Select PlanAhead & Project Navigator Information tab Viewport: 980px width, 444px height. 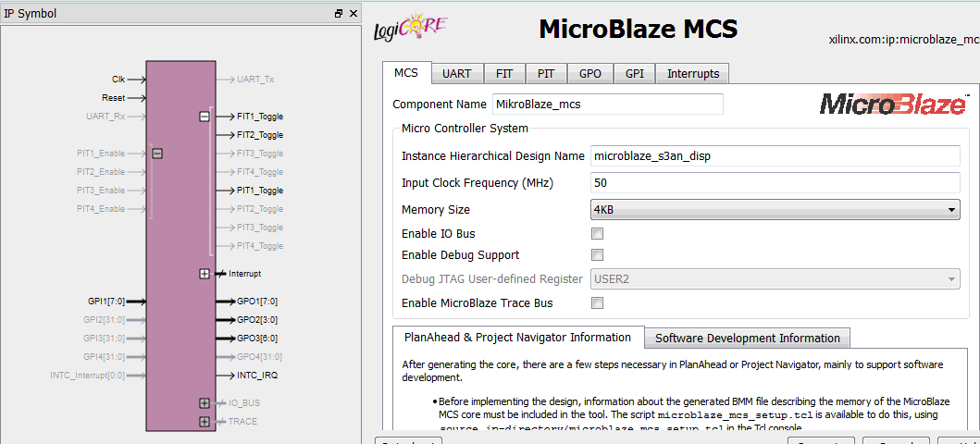pos(518,338)
